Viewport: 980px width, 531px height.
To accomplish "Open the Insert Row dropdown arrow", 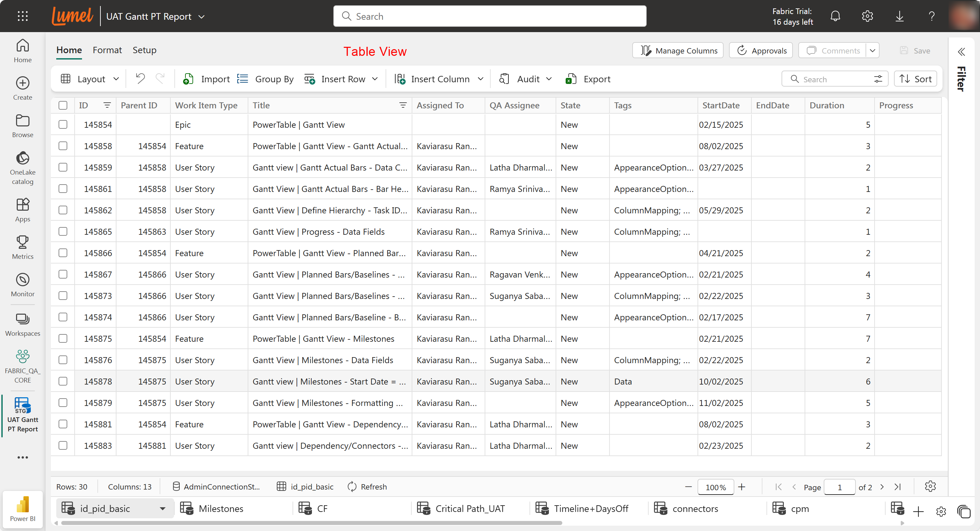I will click(x=375, y=79).
